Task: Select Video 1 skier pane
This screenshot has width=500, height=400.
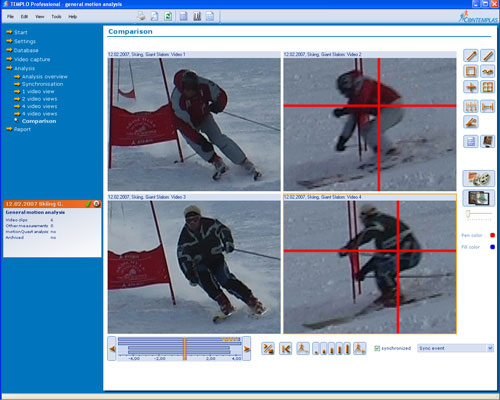Action: 194,124
